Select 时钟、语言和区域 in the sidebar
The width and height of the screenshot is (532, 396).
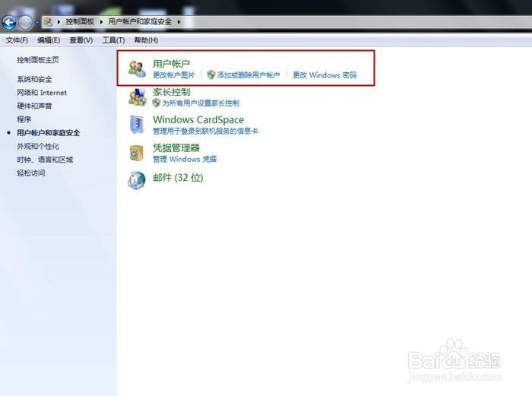pyautogui.click(x=45, y=160)
